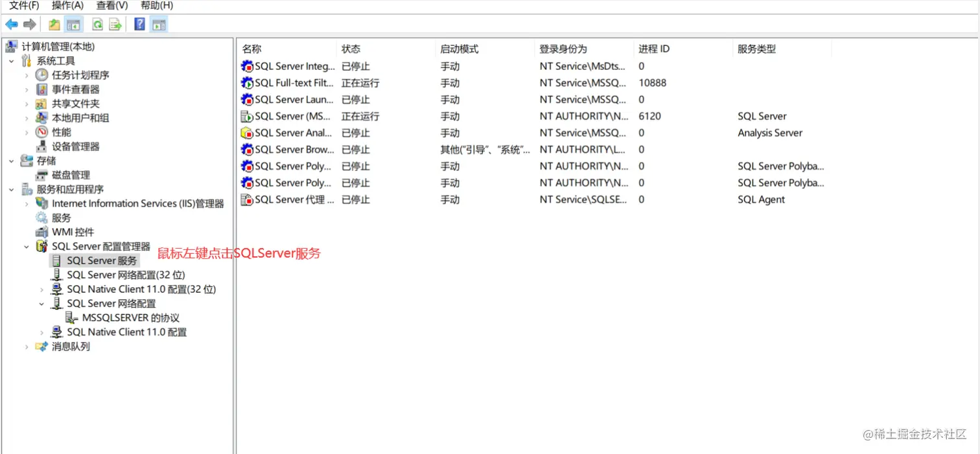This screenshot has width=980, height=454.
Task: Toggle the Show/Hide Console Tree toolbar icon
Action: coord(74,25)
